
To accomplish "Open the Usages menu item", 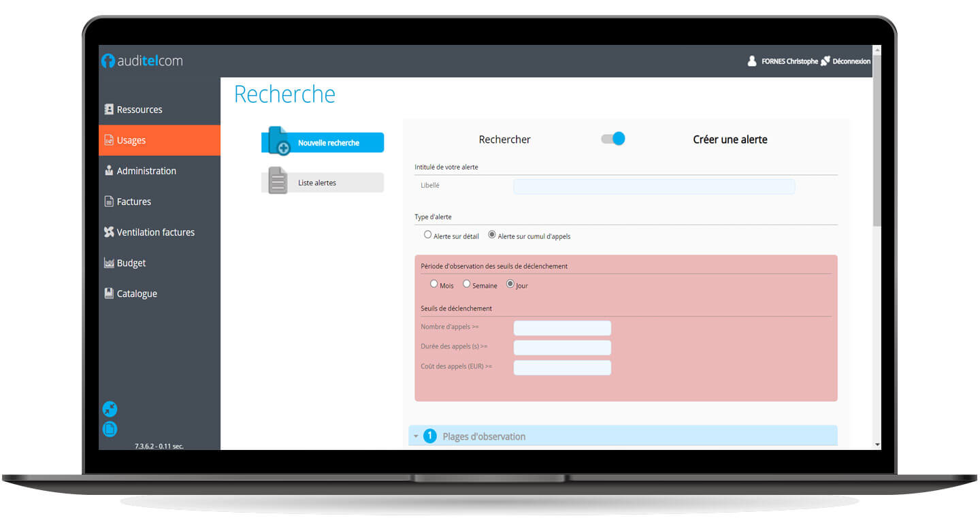I will 131,140.
